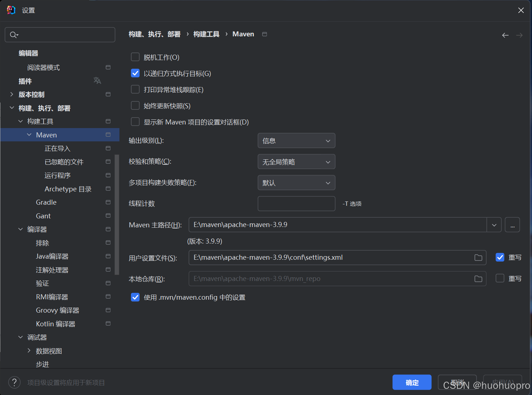Click project-level icon next to Java编译器
Image resolution: width=532 pixels, height=395 pixels.
(x=108, y=256)
